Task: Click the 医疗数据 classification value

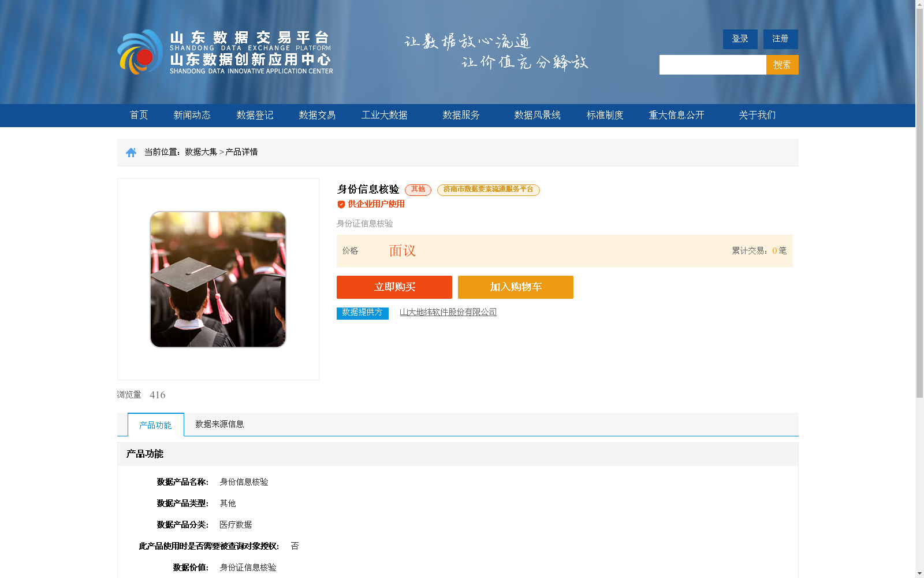Action: coord(236,525)
